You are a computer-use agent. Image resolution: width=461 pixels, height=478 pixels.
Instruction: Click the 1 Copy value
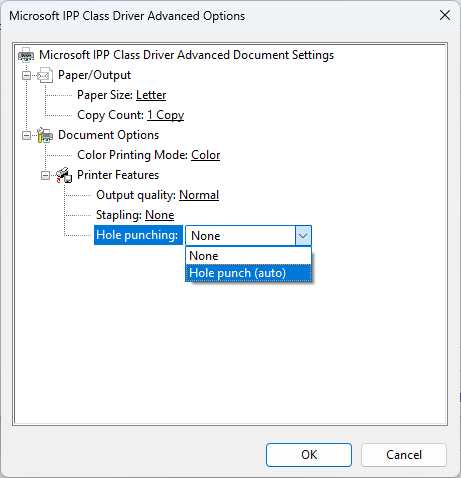point(165,115)
